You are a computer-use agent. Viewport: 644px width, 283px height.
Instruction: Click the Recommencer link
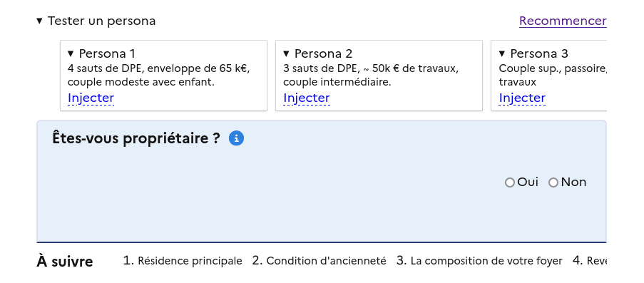pos(563,21)
